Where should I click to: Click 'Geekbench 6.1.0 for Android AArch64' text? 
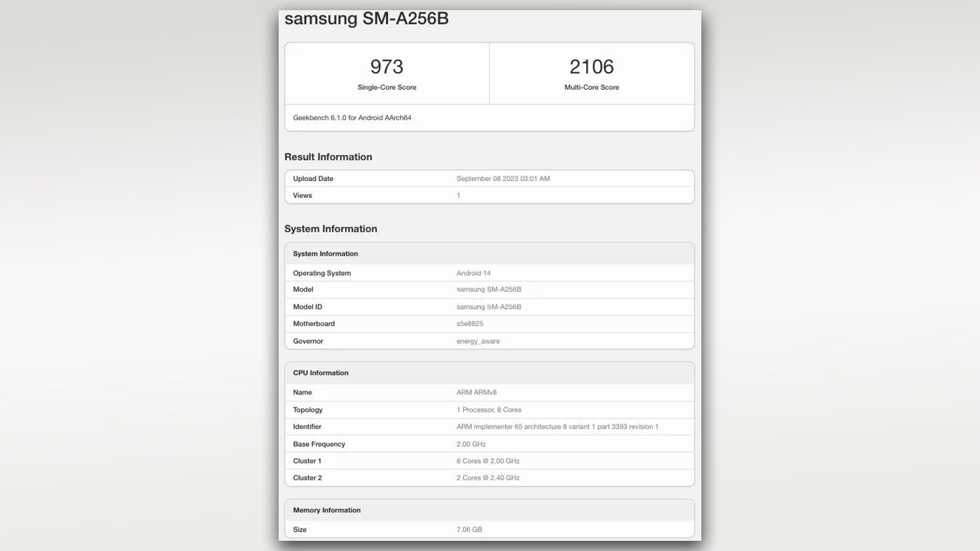tap(352, 118)
